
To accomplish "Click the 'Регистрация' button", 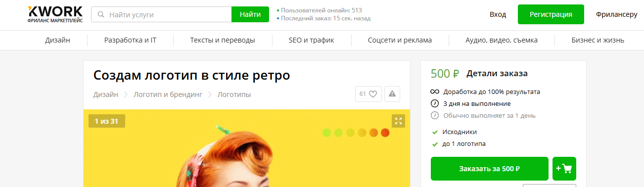I will [551, 14].
